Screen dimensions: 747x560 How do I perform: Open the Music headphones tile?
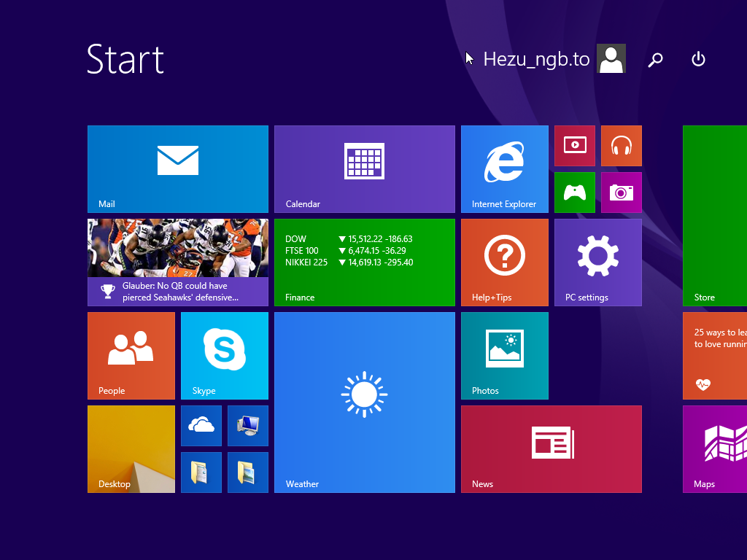point(621,145)
